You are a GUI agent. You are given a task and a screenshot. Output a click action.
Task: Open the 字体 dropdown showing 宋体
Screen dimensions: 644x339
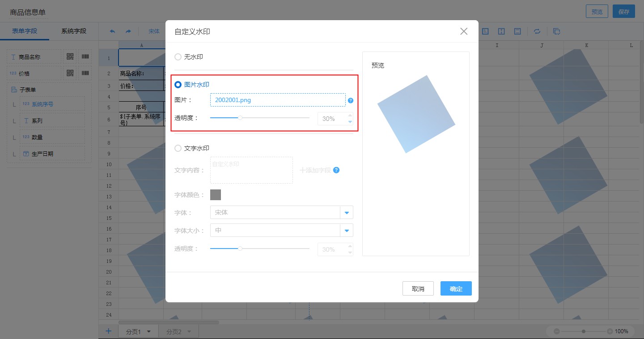tap(347, 212)
